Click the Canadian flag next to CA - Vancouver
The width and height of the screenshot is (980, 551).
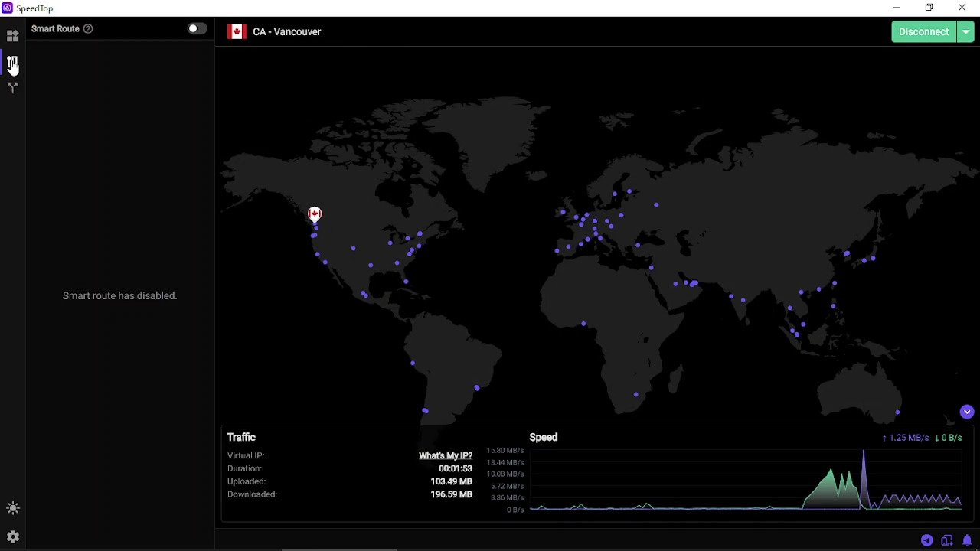click(x=237, y=32)
